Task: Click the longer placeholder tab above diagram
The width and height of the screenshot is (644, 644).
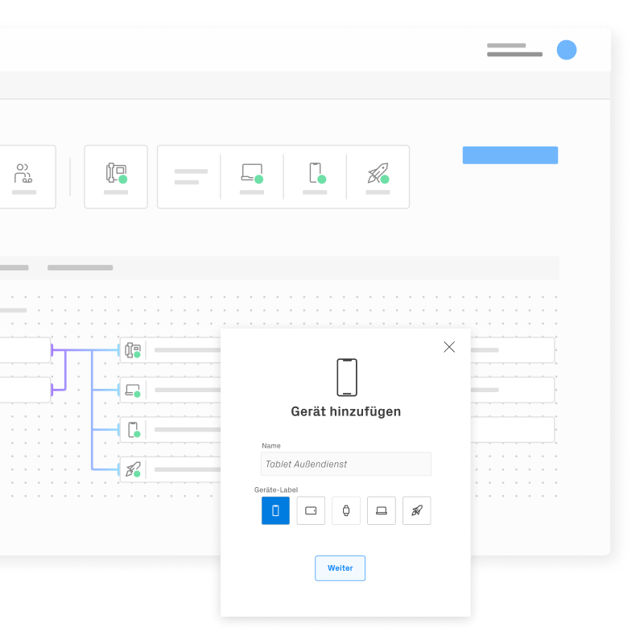Action: click(x=80, y=268)
